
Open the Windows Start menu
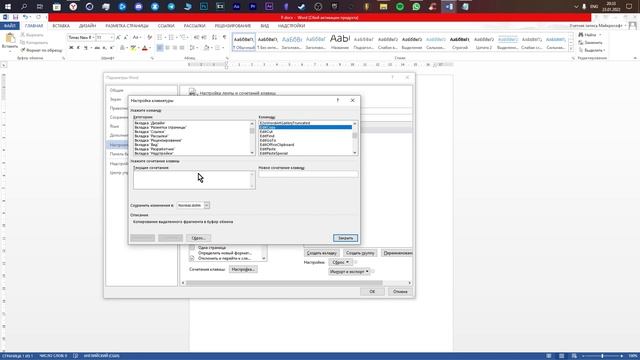tap(7, 7)
